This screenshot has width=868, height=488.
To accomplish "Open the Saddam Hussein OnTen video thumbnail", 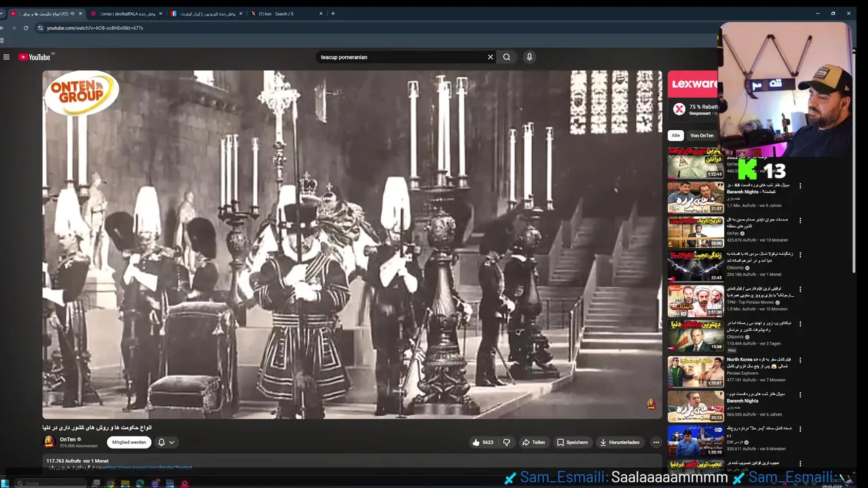I will pyautogui.click(x=696, y=232).
